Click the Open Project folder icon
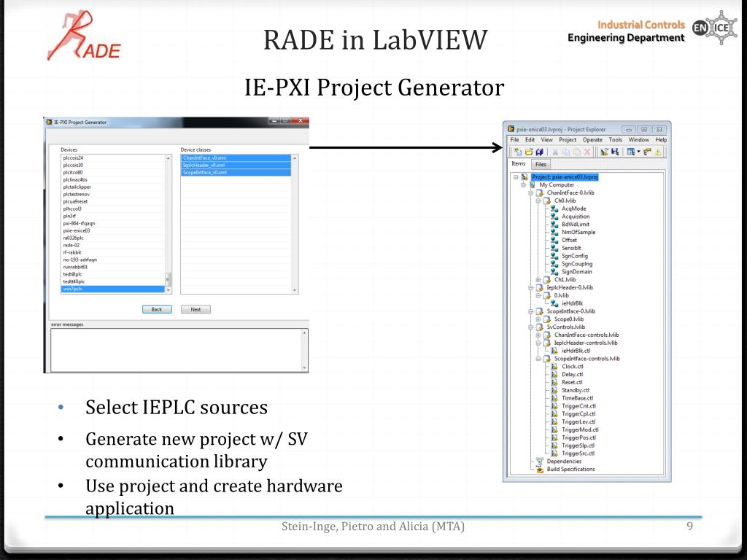The image size is (747, 560). tap(529, 152)
